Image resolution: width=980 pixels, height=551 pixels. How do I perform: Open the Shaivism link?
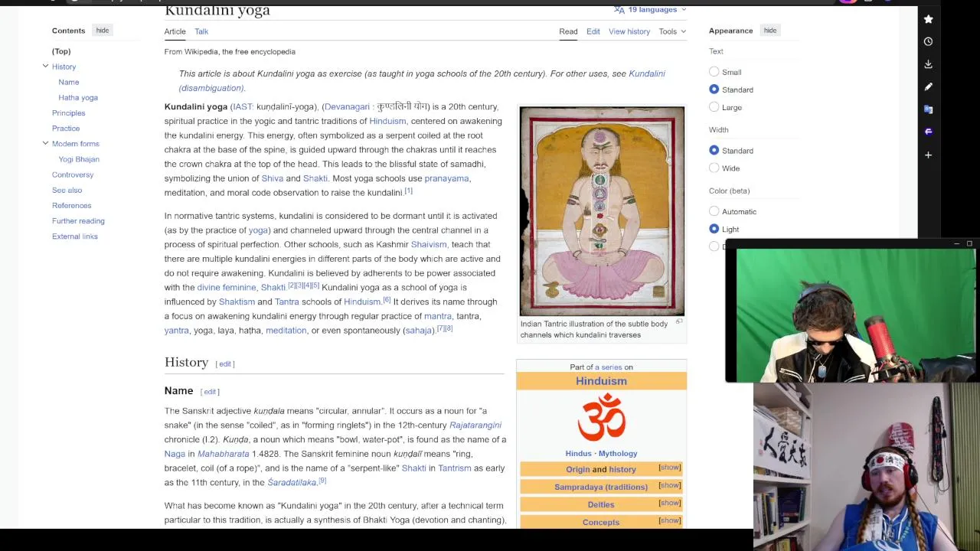(x=429, y=244)
